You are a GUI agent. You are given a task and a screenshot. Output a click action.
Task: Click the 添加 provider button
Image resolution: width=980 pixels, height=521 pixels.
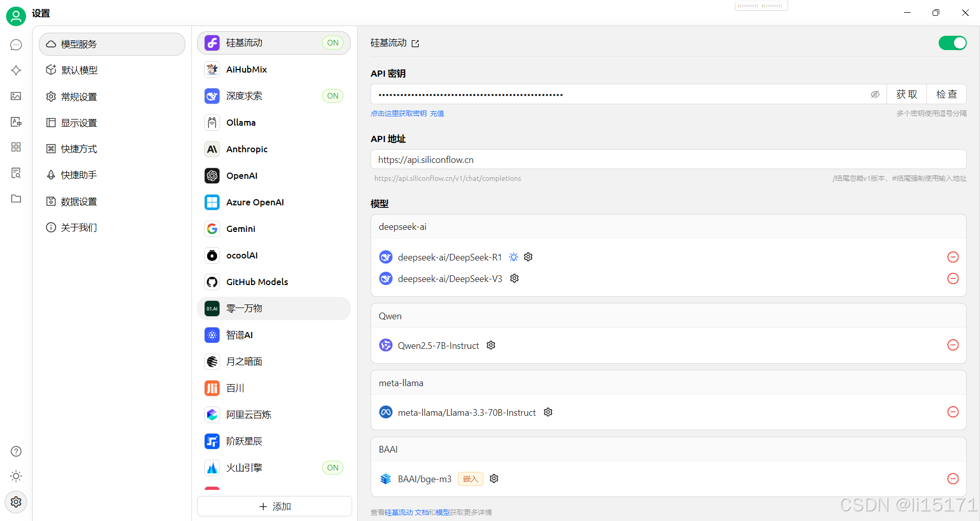pos(275,506)
